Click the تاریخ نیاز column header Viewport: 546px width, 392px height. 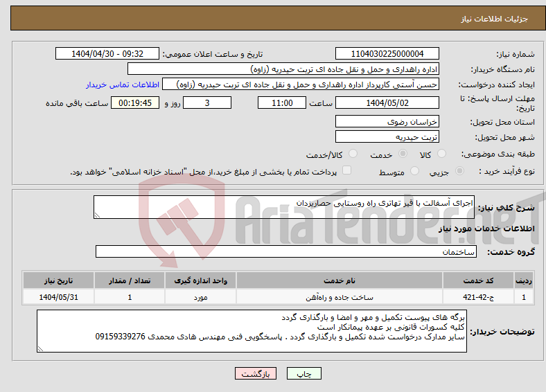[x=58, y=280]
